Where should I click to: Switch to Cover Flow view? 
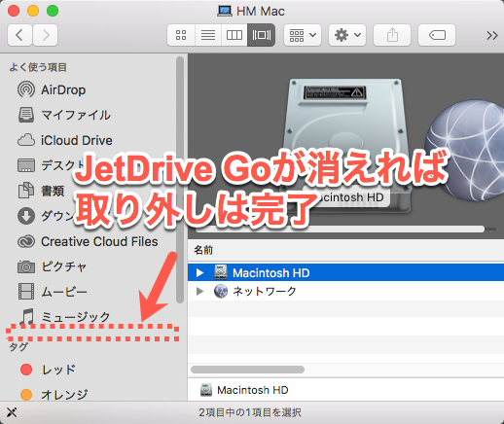261,35
